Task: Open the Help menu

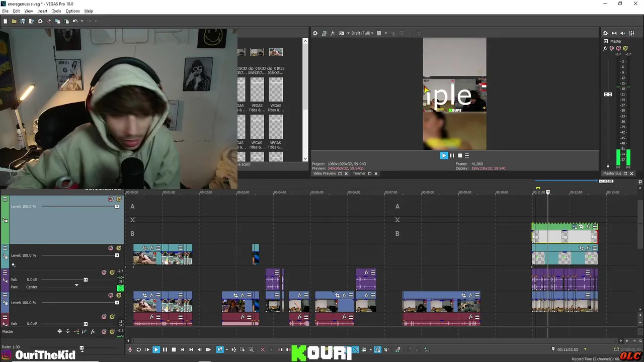Action: click(x=89, y=11)
